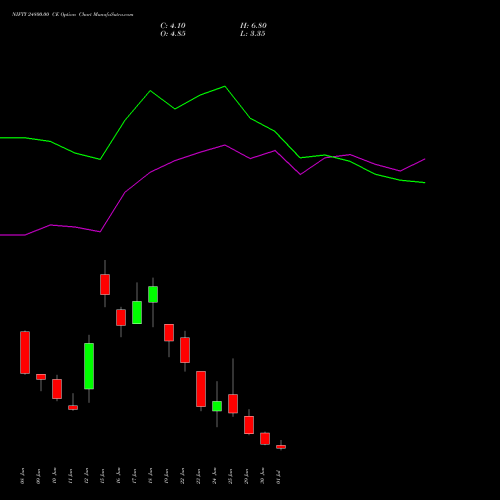This screenshot has height=500, width=500.
Task: Click the right end of the purple indicator line
Action: pos(425,159)
